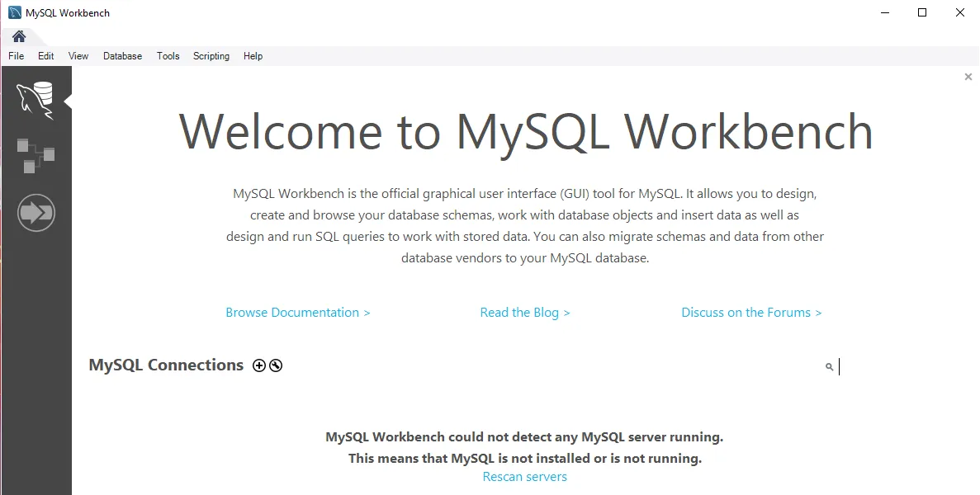Click the connection search magnifier icon

click(830, 367)
